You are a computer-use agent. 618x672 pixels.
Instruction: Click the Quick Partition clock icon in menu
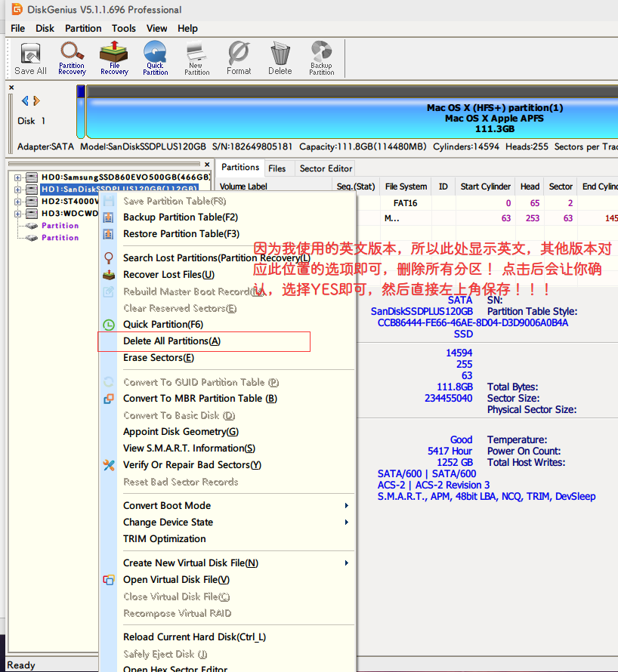coord(109,325)
